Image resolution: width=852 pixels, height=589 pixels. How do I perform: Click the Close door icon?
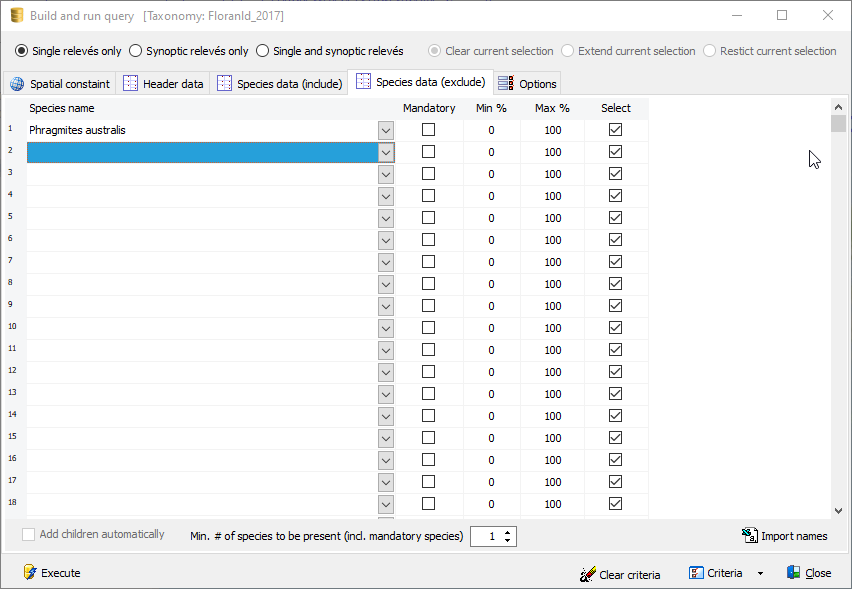794,573
